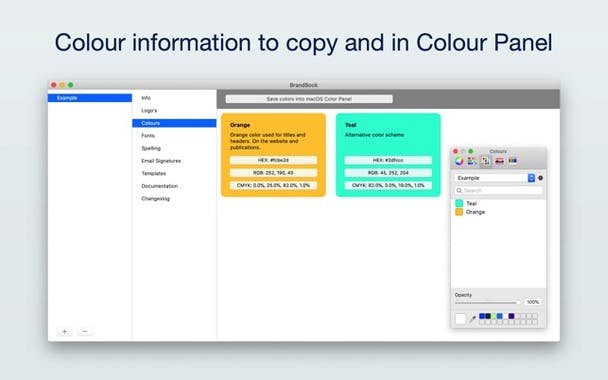The image size is (608, 380).
Task: Click the search magnifier in Colours panel
Action: click(x=459, y=190)
